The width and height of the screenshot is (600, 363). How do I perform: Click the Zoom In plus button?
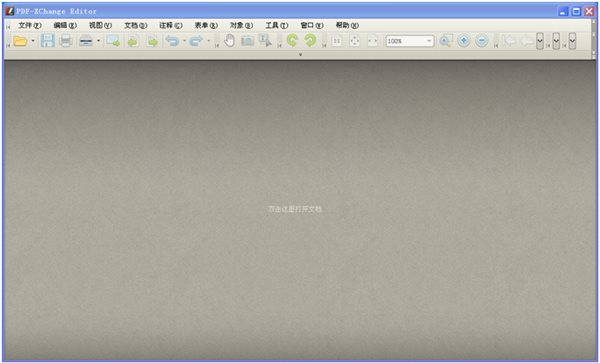[x=464, y=41]
